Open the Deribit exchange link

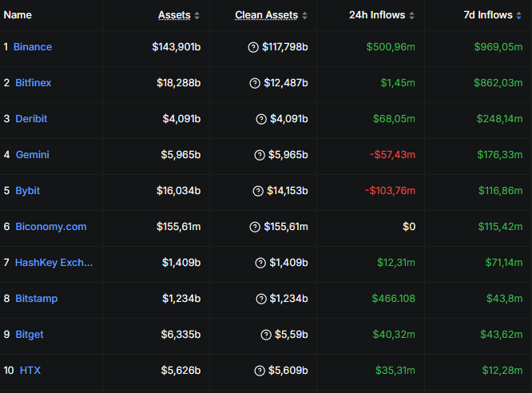[x=31, y=119]
